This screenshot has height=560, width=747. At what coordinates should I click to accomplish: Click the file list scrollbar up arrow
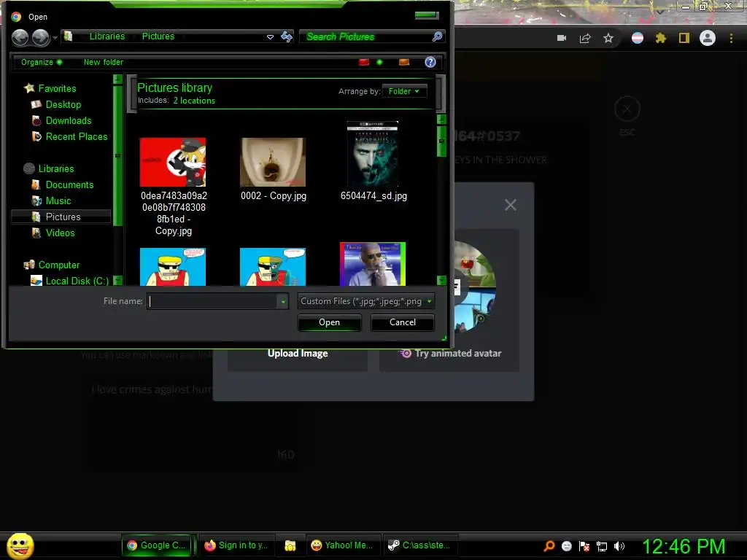pos(441,119)
